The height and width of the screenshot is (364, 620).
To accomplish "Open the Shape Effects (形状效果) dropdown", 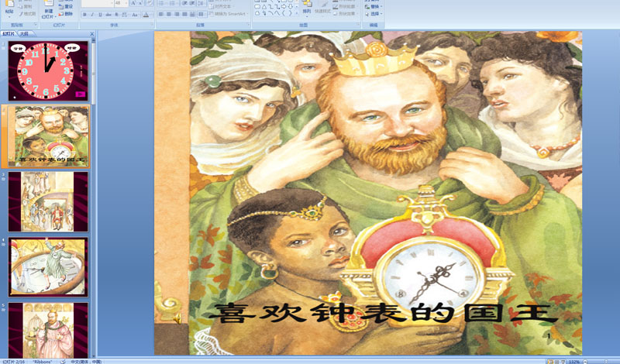I will (x=346, y=13).
